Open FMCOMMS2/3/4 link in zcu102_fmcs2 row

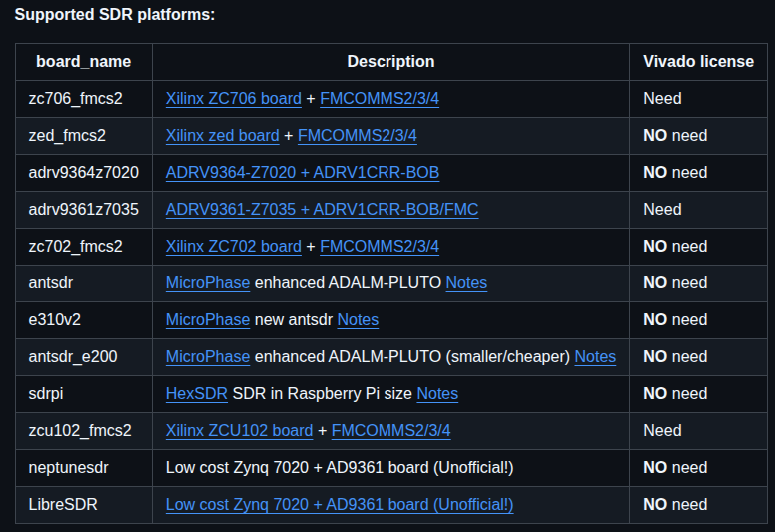click(x=390, y=431)
